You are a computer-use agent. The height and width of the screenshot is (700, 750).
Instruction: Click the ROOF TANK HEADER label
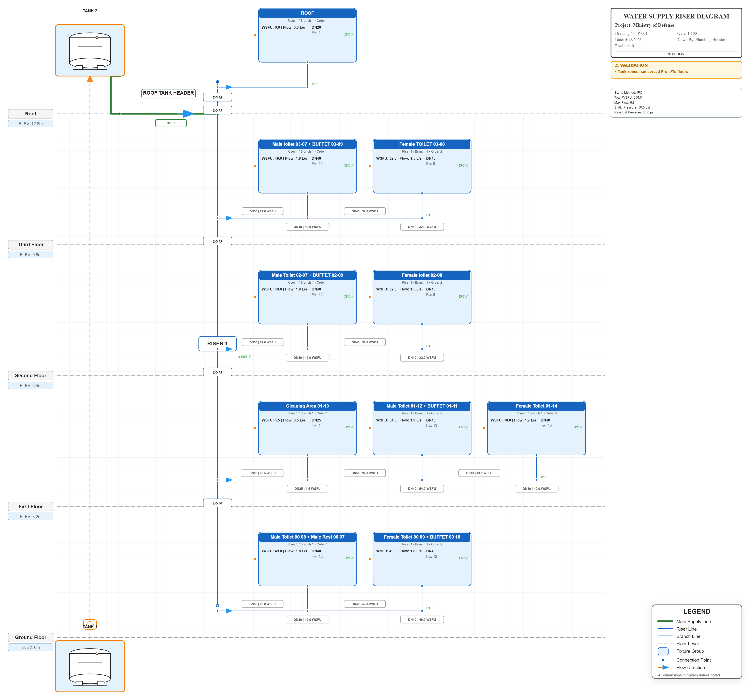(168, 93)
